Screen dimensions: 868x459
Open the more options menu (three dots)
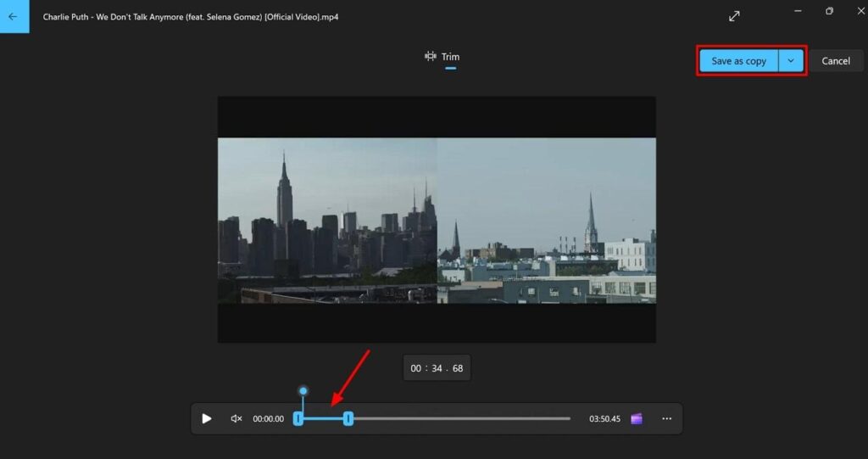(666, 418)
